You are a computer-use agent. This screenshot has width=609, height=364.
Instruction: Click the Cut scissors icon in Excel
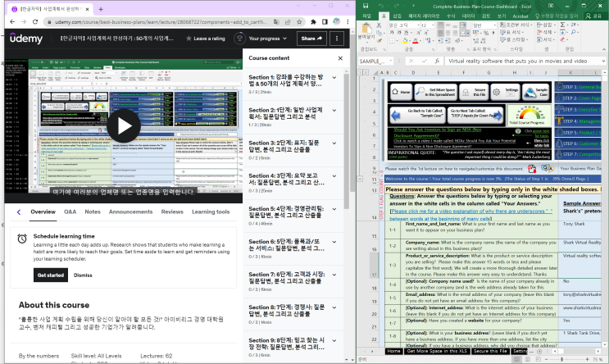tap(379, 25)
